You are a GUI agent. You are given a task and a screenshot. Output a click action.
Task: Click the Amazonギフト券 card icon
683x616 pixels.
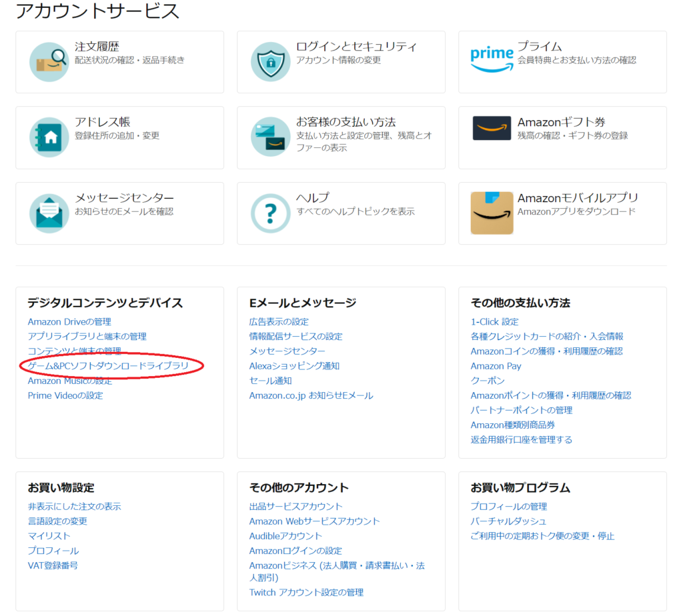(x=492, y=128)
